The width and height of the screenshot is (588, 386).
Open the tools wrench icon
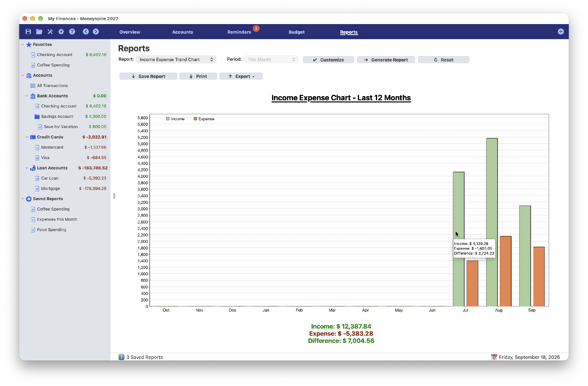point(50,32)
